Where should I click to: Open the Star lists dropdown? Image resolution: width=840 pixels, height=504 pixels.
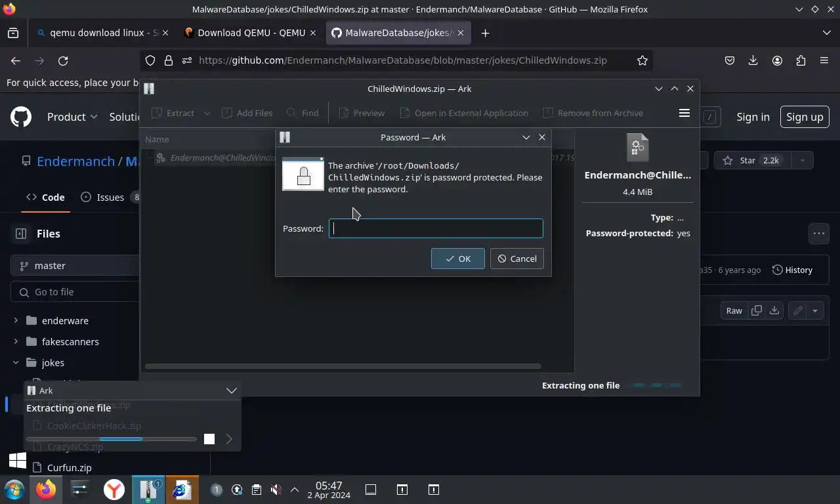pos(802,160)
